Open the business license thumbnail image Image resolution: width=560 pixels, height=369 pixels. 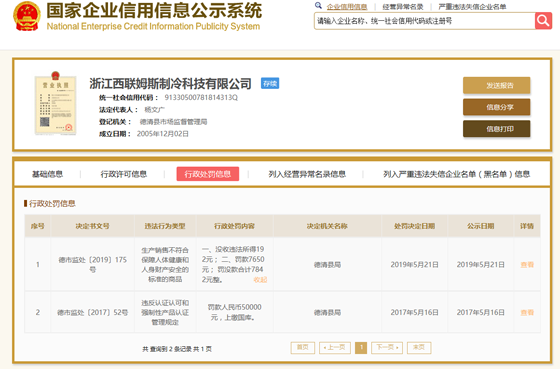[x=55, y=103]
